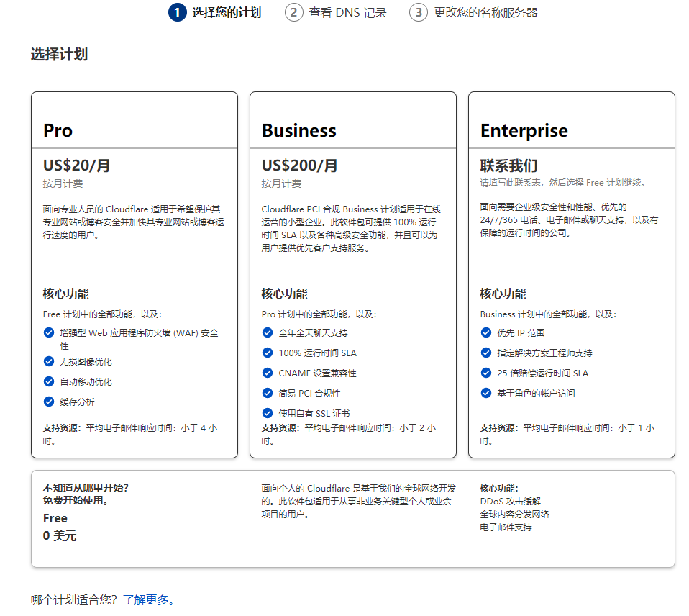Select step 2 circle icon
The image size is (689, 616).
[x=294, y=12]
